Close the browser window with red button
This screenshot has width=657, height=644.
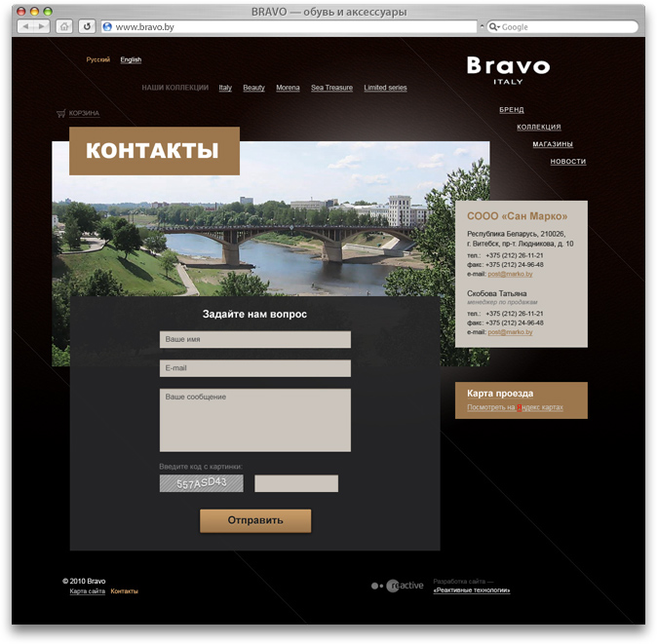pyautogui.click(x=20, y=12)
